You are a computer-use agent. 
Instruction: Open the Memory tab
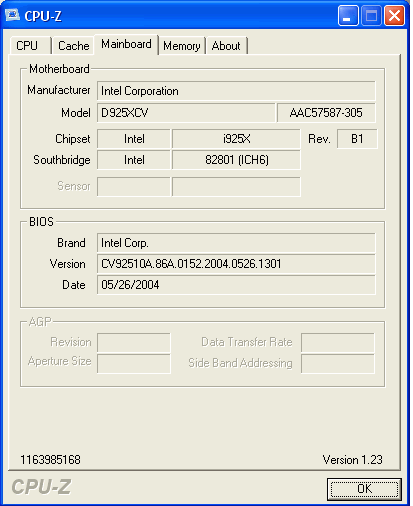tap(182, 45)
